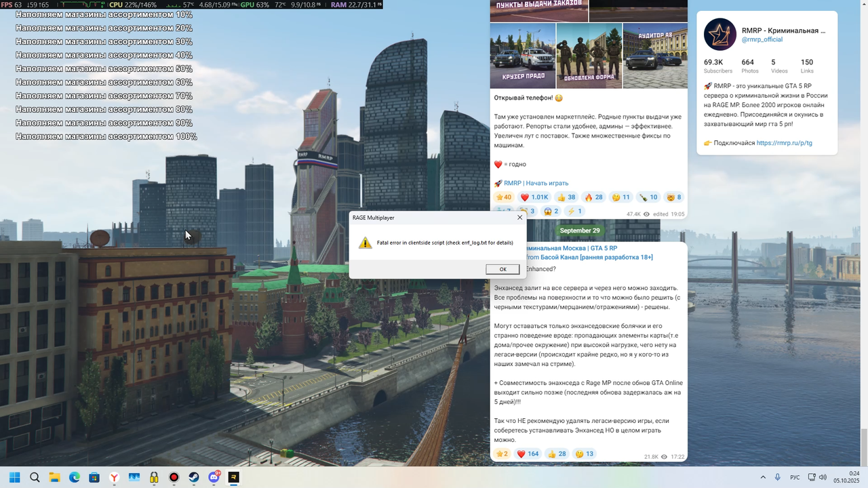Click the 69.3K Subscribers stat
This screenshot has width=868, height=488.
(718, 66)
